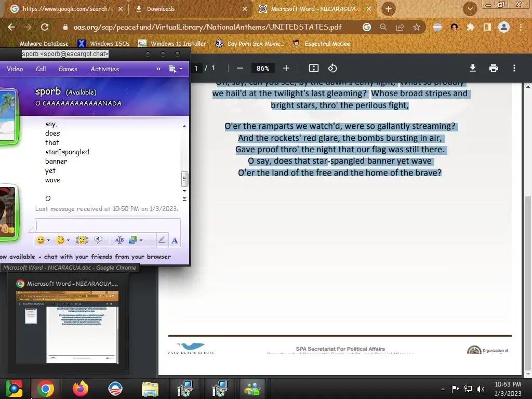Image resolution: width=532 pixels, height=399 pixels.
Task: Open Action Center flag icon
Action: click(x=455, y=389)
